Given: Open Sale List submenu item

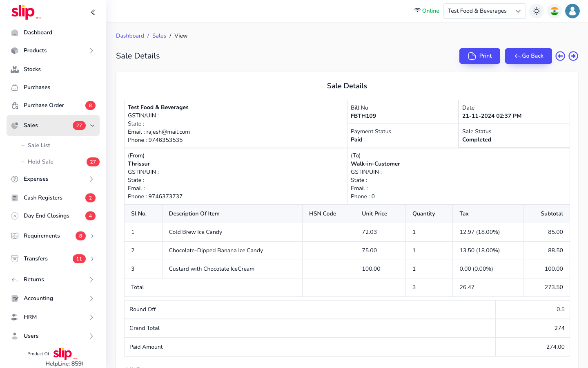Looking at the screenshot, I should point(39,146).
